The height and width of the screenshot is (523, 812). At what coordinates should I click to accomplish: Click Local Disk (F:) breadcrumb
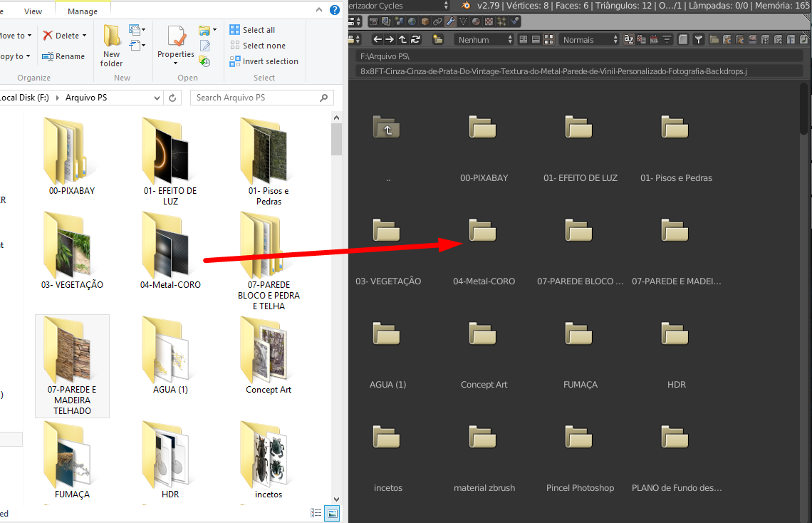click(x=24, y=98)
